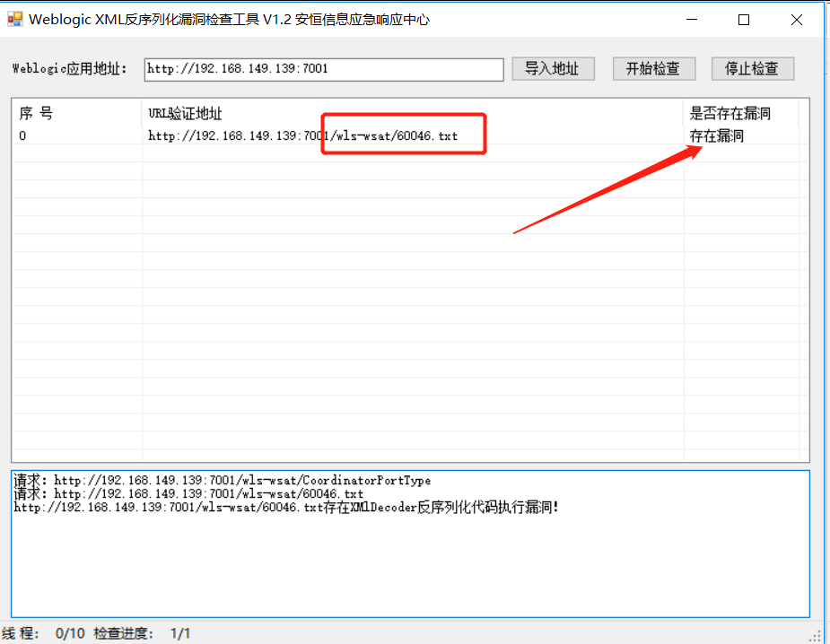
Task: Click the application icon in title bar
Action: (15, 19)
